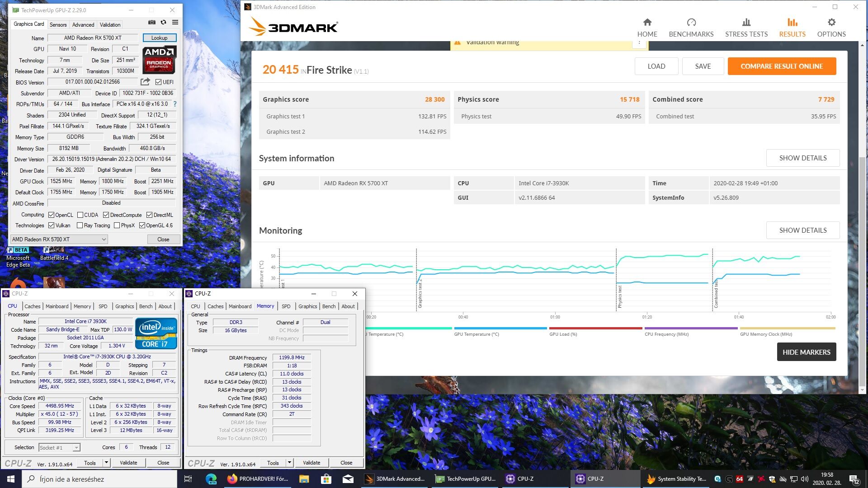Click the 3DMark Load button
This screenshot has height=488, width=868.
coord(656,66)
